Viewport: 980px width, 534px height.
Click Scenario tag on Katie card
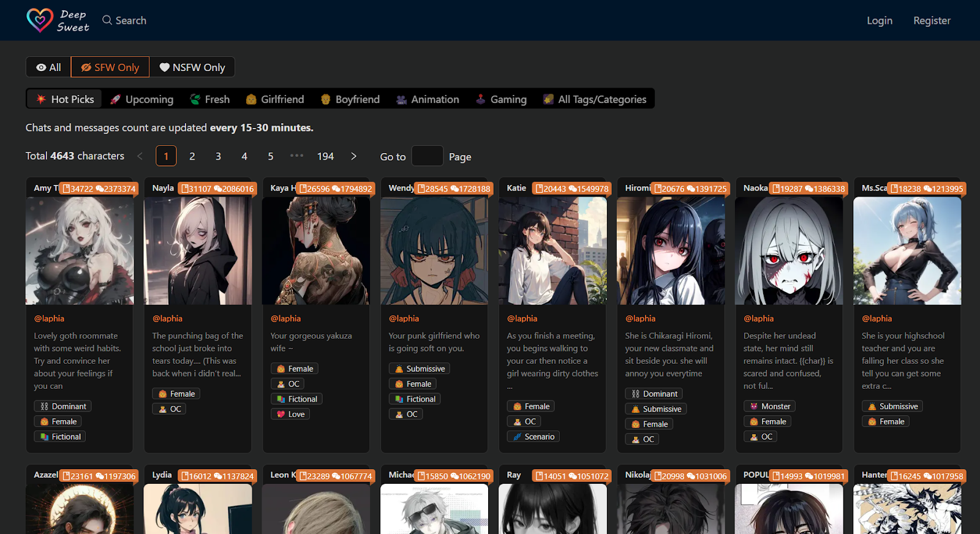click(533, 437)
